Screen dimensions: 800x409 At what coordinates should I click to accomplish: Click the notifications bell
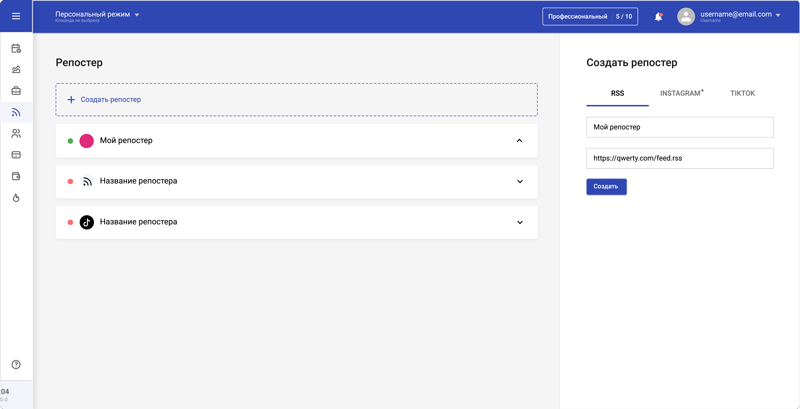(x=658, y=16)
